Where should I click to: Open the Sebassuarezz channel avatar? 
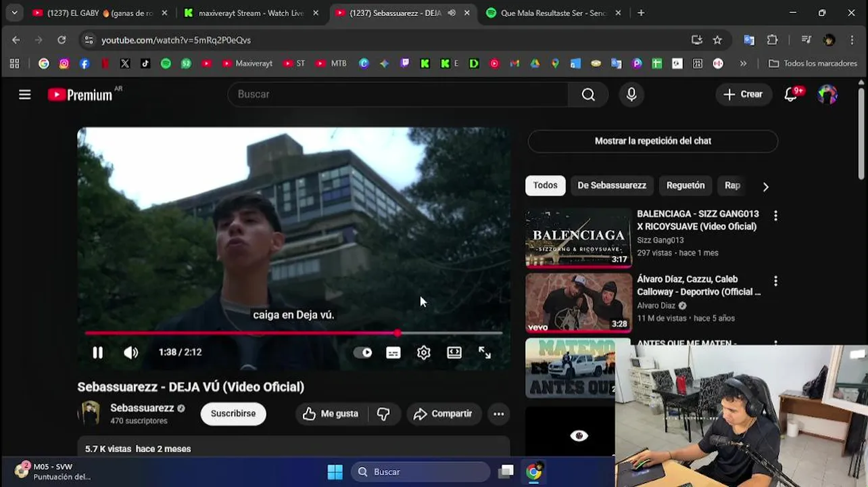coord(89,413)
